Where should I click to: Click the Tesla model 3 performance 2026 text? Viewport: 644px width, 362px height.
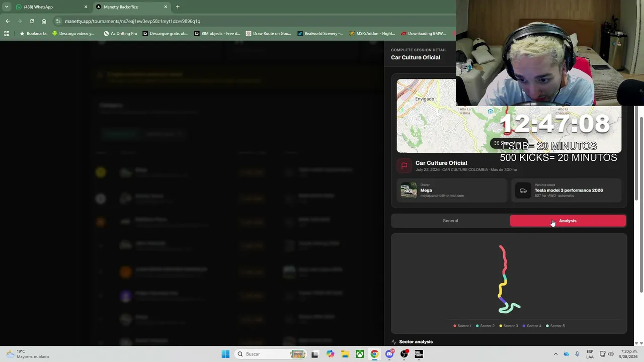coord(569,190)
